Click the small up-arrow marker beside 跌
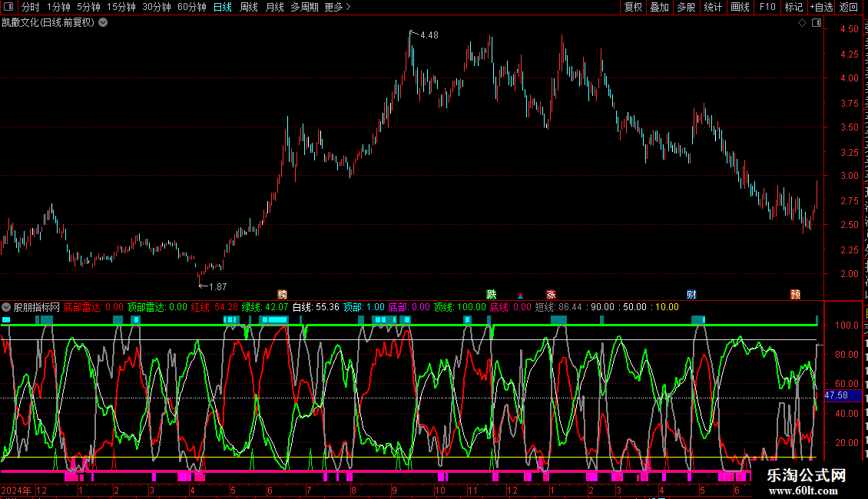 [x=520, y=296]
